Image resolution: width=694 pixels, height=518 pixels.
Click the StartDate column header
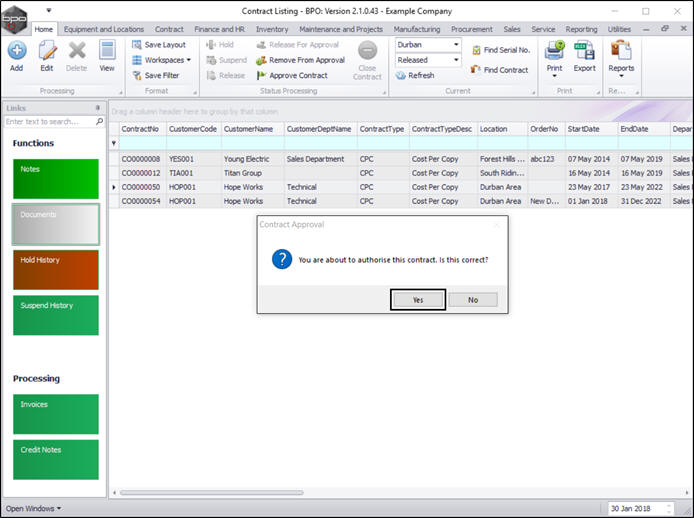coord(591,129)
